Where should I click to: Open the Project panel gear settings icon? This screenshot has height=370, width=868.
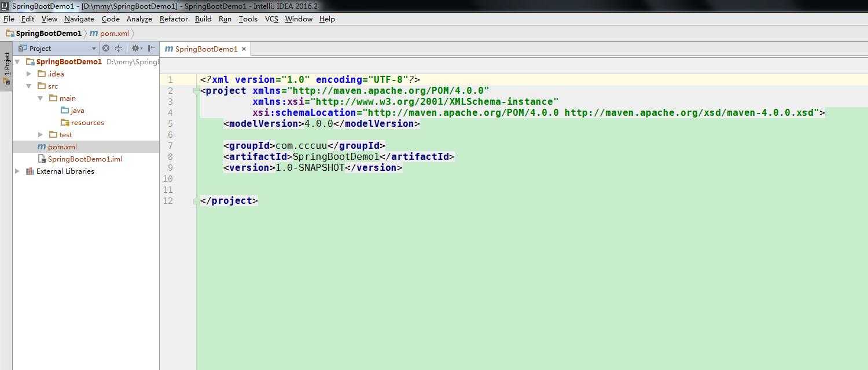136,48
